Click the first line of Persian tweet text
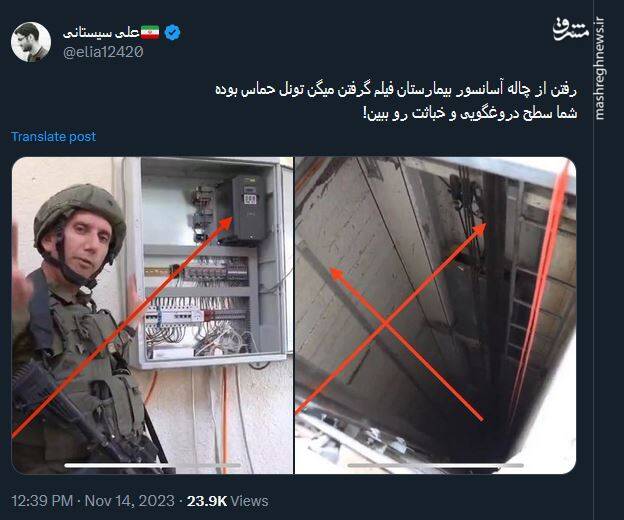Viewport: 624px width, 520px height. tap(396, 90)
